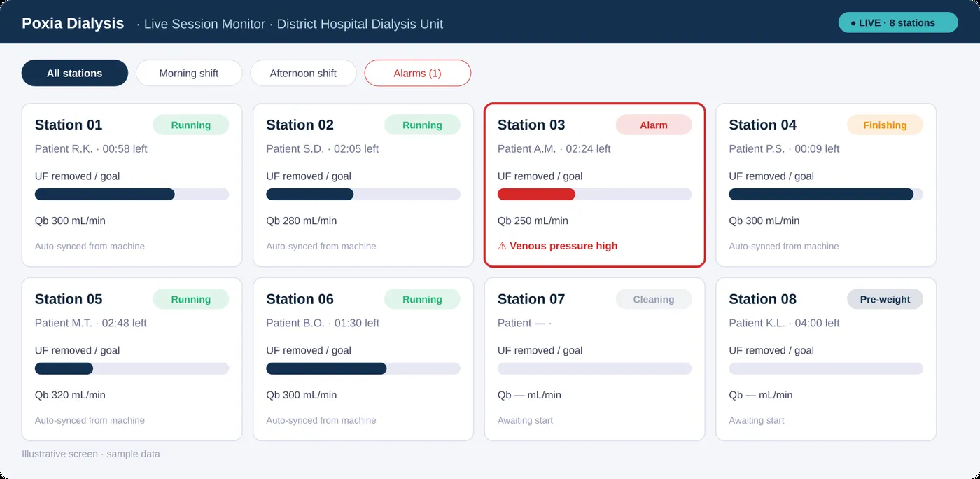Click Station 04 Finishing status badge

coord(885,125)
